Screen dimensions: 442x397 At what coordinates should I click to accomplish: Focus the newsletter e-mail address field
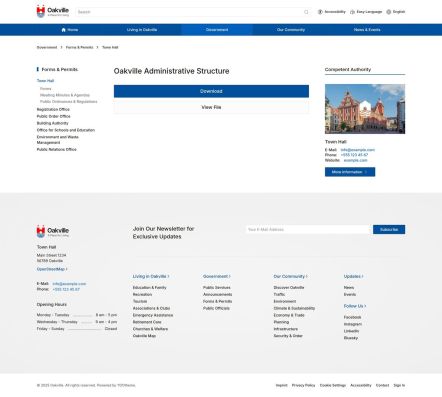308,230
